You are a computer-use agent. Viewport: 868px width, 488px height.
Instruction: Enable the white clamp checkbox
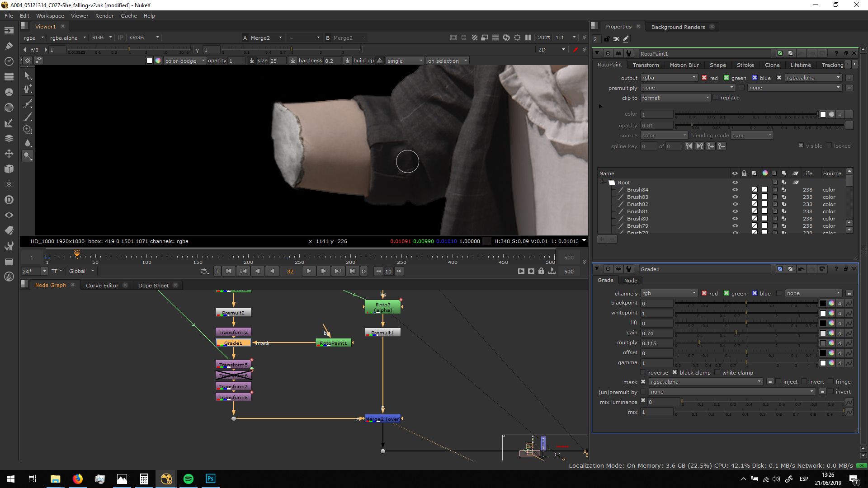(x=717, y=373)
